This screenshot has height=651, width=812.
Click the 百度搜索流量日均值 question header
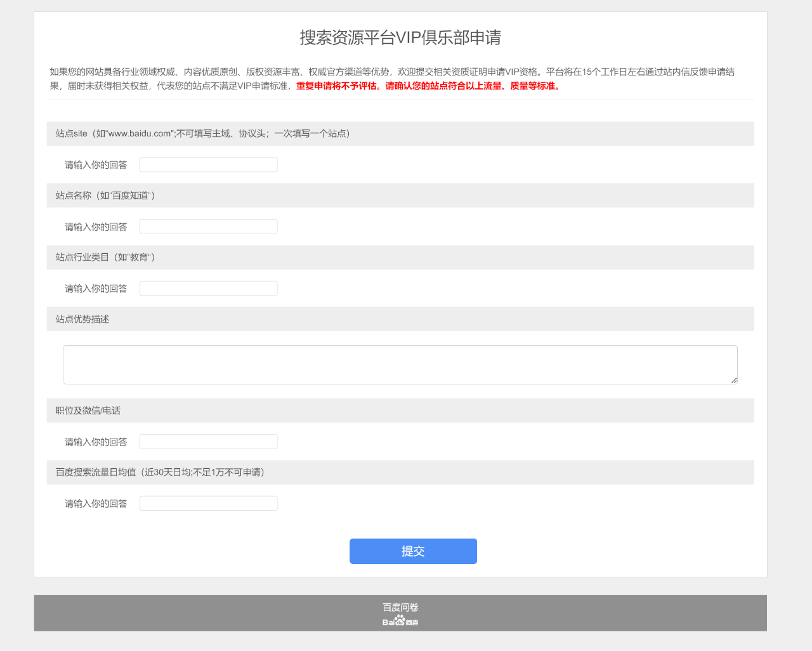pos(160,472)
